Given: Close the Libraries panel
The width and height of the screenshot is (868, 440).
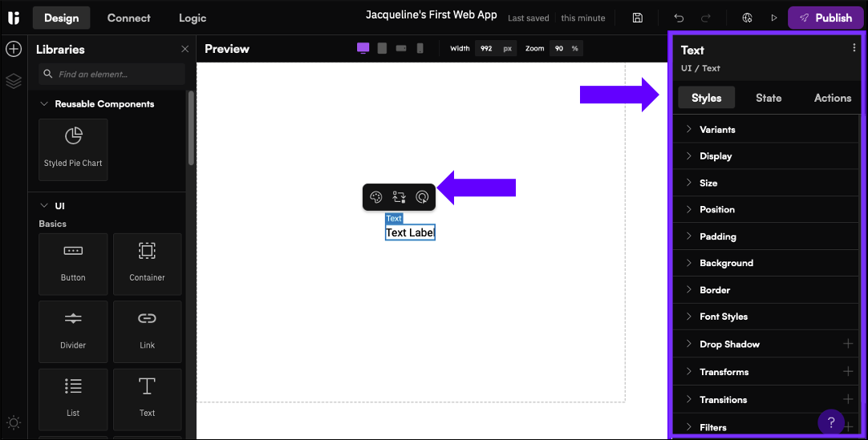Looking at the screenshot, I should [x=185, y=49].
